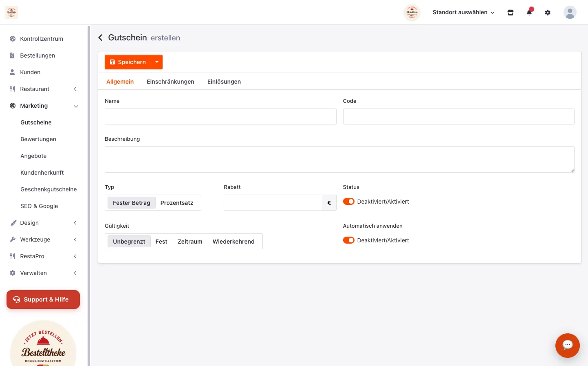Click into the Beschreibung text area
This screenshot has width=588, height=366.
click(x=339, y=160)
